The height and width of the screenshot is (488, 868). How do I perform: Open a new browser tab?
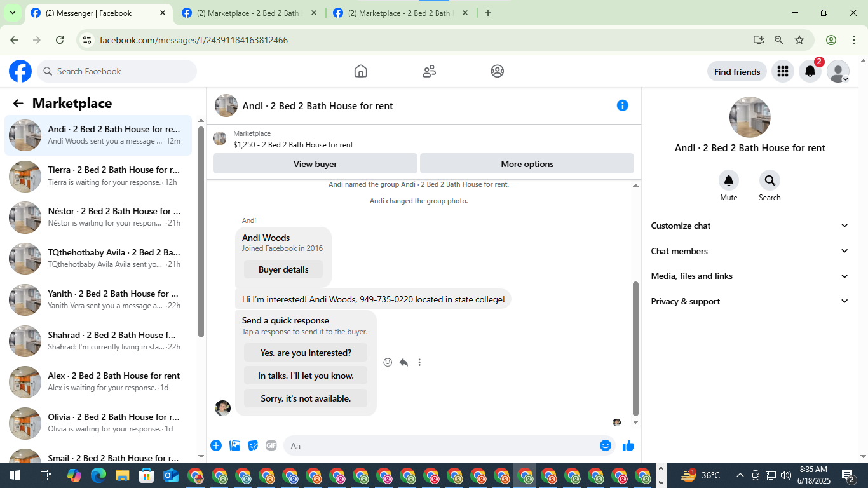coord(488,13)
